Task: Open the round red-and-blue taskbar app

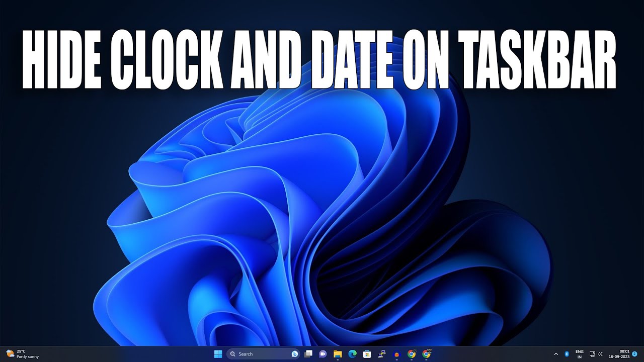Action: 396,354
